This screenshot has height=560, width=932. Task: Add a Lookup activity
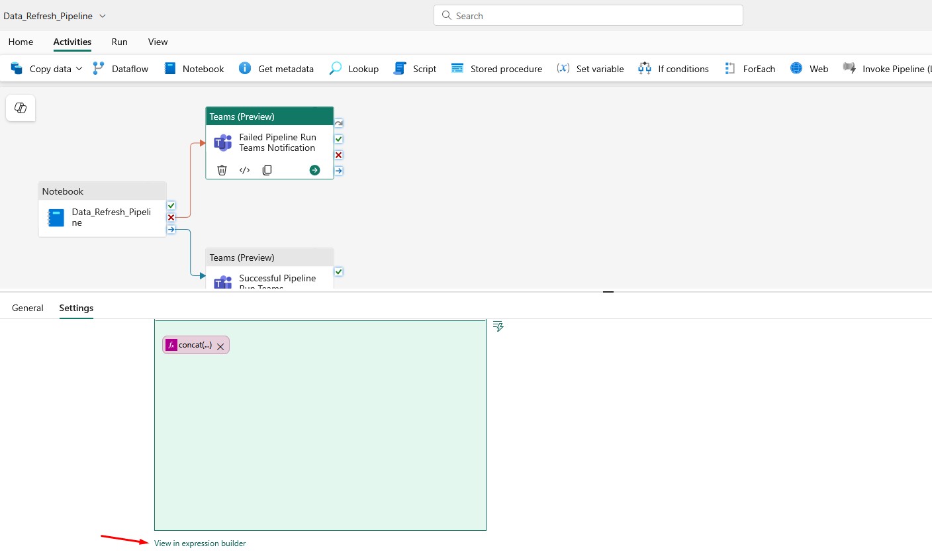(354, 69)
